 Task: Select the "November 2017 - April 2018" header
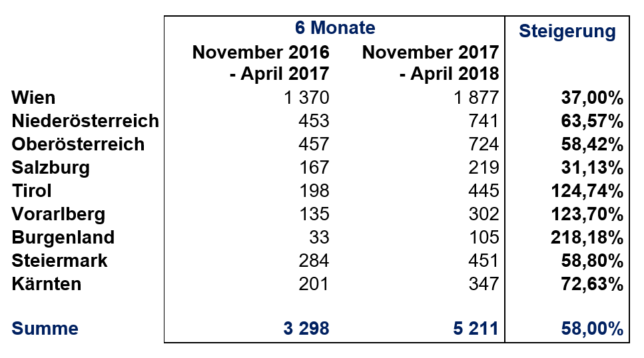pyautogui.click(x=430, y=63)
